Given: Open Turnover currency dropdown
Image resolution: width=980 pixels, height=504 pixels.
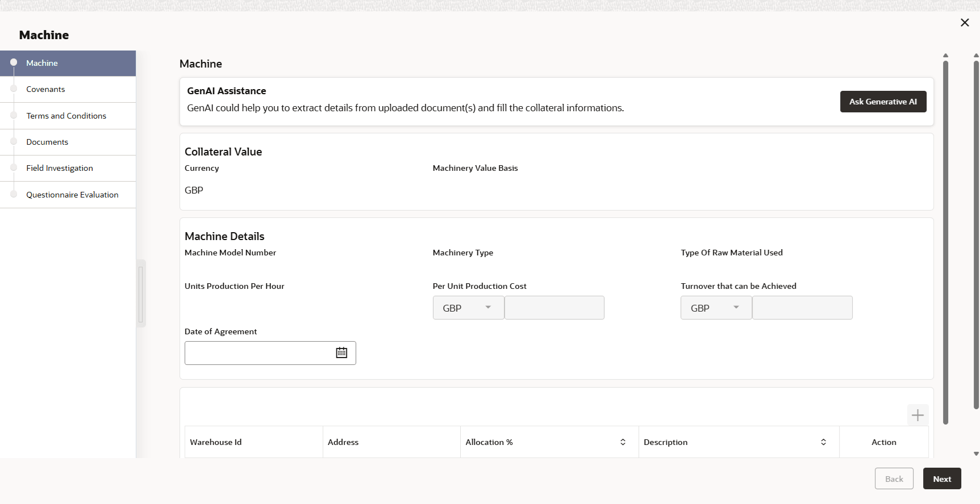Looking at the screenshot, I should pos(716,308).
